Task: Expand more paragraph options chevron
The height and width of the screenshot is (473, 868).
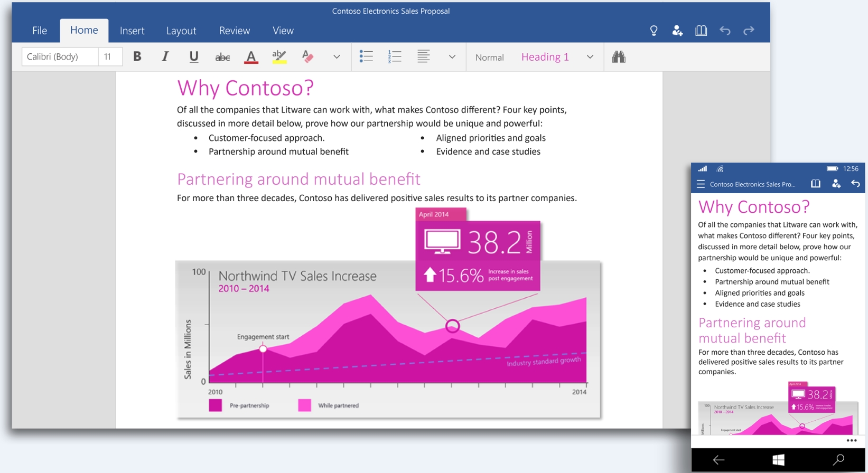Action: (x=452, y=57)
